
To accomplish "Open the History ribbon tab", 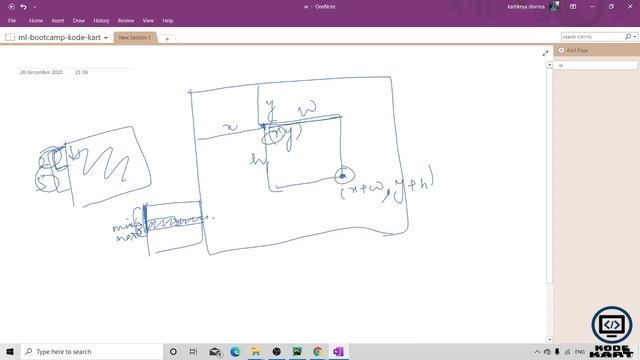I will pos(101,20).
